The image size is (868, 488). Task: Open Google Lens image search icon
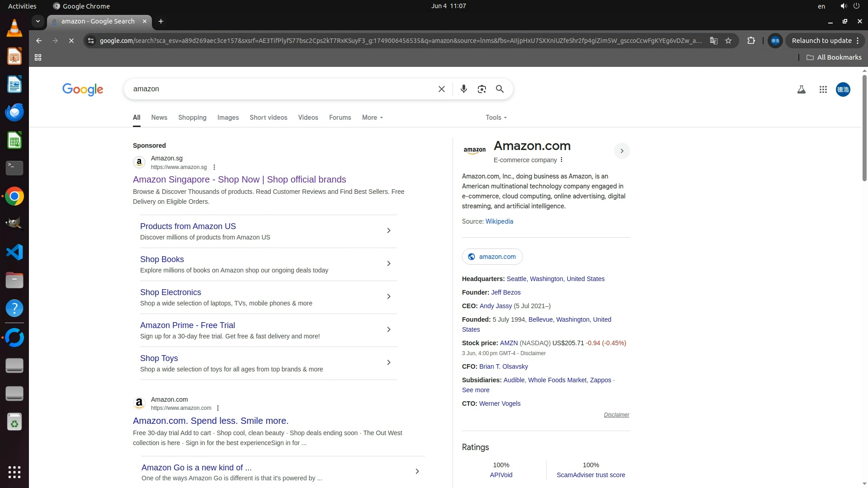point(481,89)
